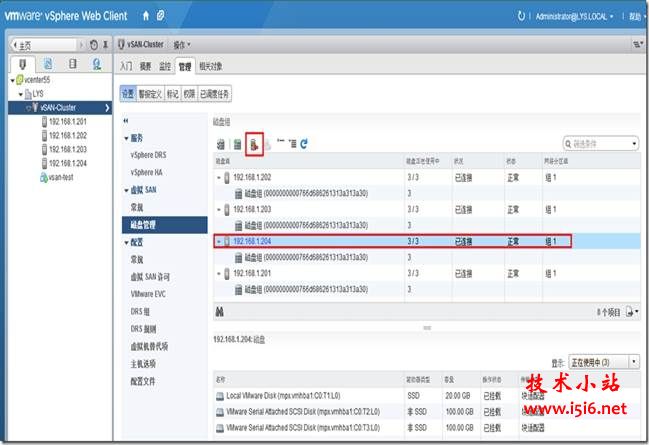Select host 192.168.1.204 in navigator tree
Screen dimensions: 649x445
click(64, 164)
